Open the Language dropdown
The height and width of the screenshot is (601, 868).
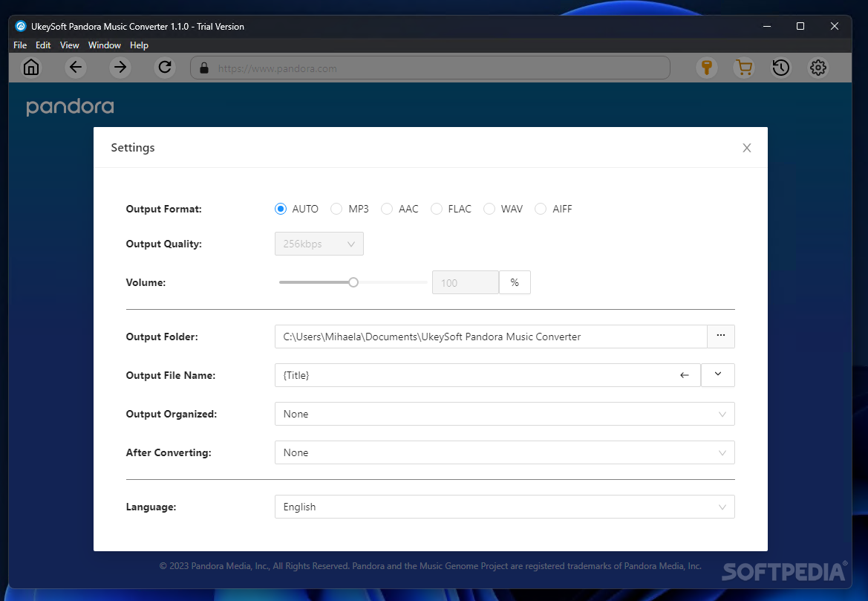point(504,507)
